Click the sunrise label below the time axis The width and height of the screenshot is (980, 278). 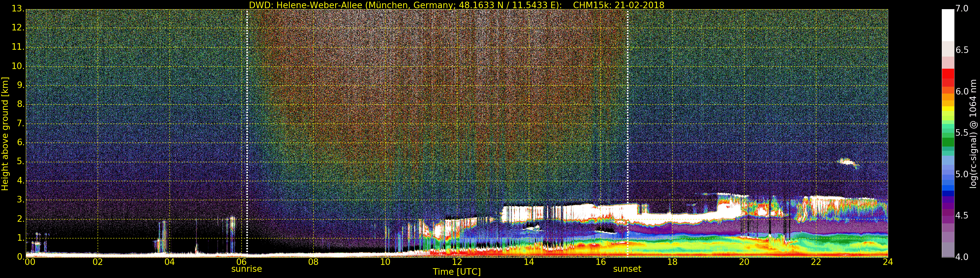tap(247, 269)
